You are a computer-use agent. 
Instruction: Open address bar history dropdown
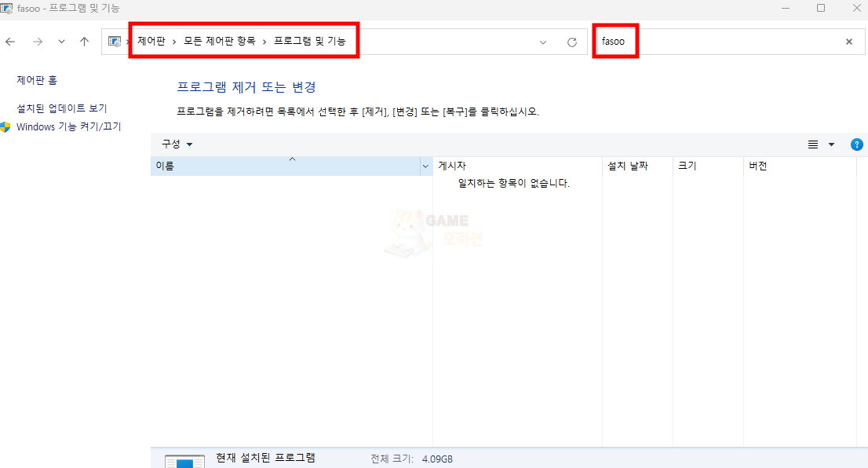click(543, 42)
